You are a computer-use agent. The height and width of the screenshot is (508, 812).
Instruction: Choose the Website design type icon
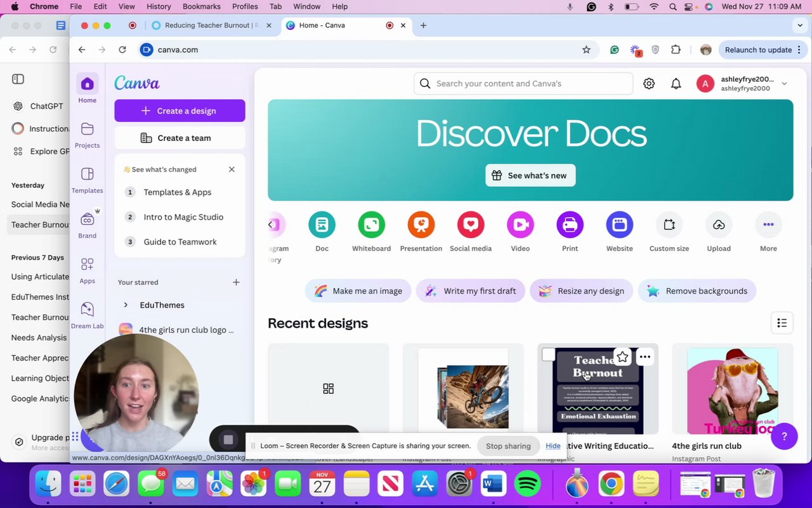[x=620, y=225]
